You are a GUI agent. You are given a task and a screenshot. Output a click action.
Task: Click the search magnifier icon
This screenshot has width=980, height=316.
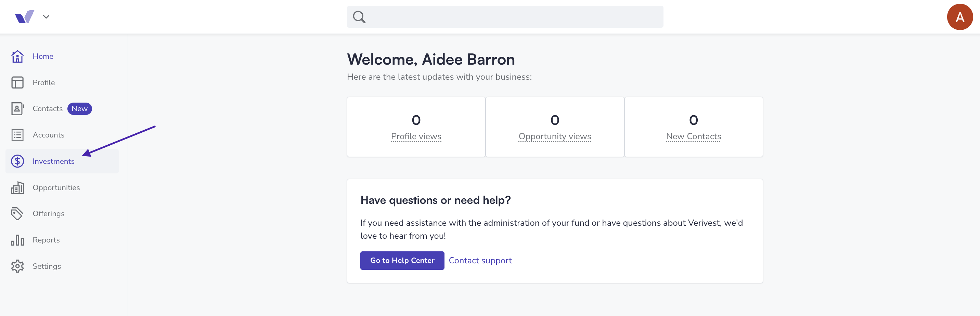(359, 17)
